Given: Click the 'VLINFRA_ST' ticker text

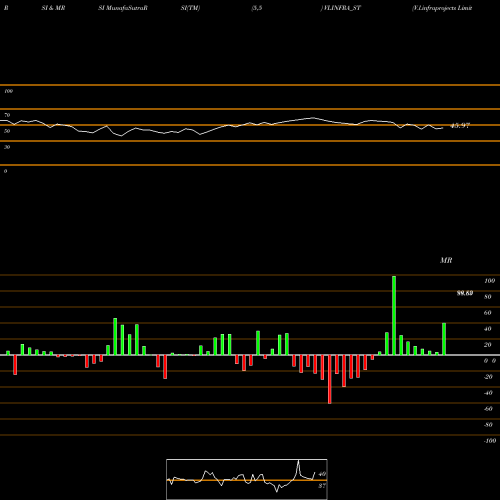Looking at the screenshot, I should tap(342, 8).
